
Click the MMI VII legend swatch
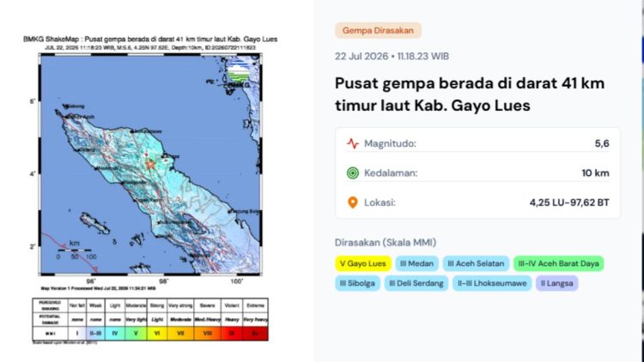click(180, 334)
